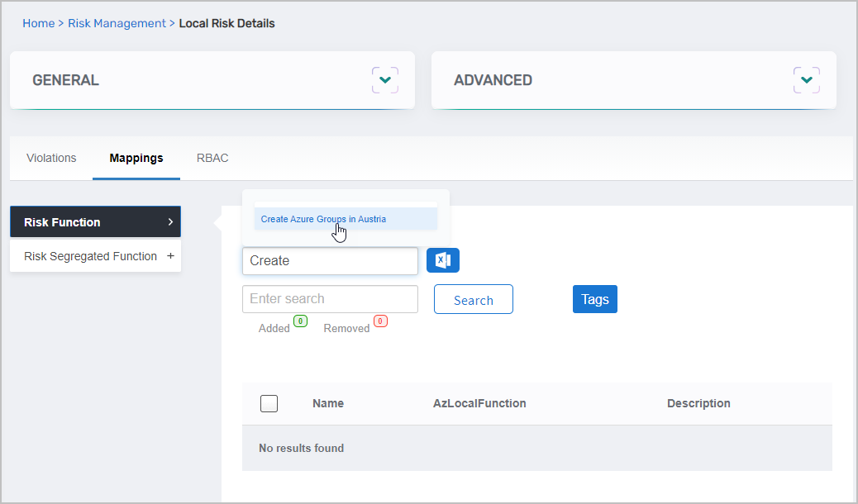Open the Risk Function sidebar item
The height and width of the screenshot is (504, 858).
[95, 222]
